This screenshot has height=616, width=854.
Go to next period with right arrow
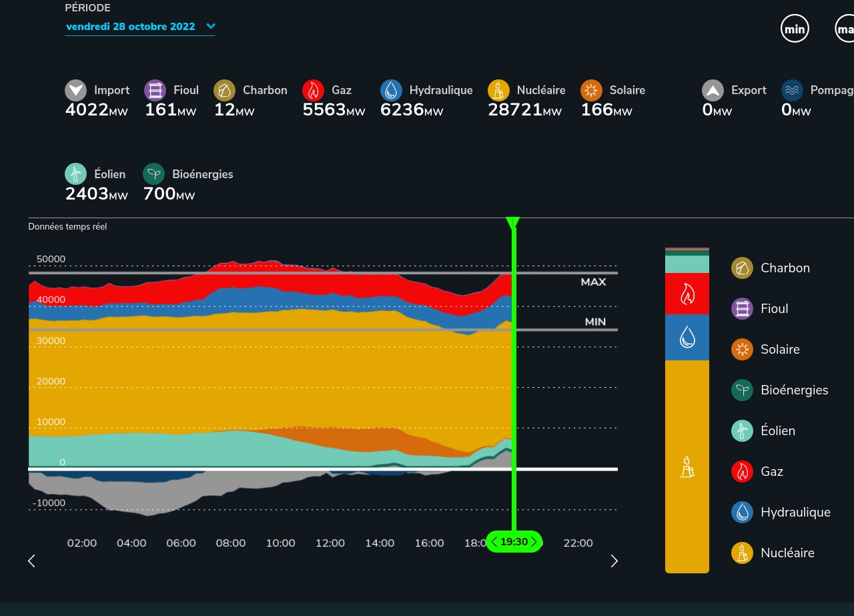(614, 561)
